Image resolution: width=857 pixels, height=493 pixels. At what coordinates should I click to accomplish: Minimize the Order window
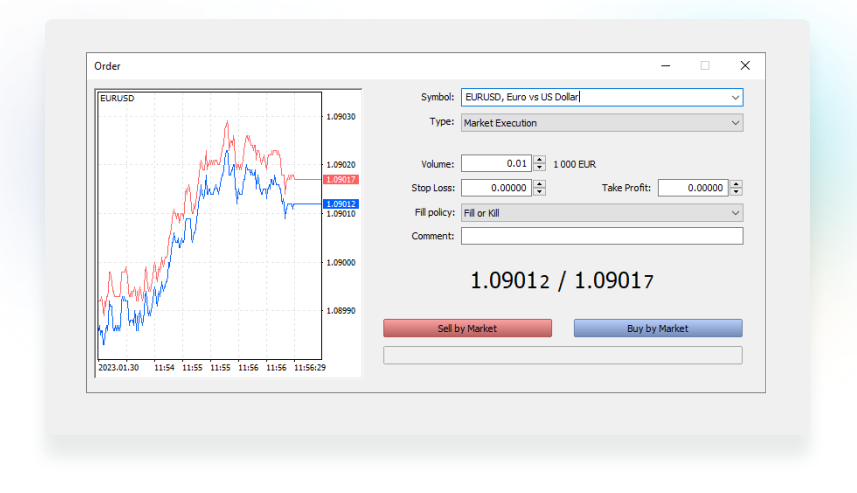(665, 66)
